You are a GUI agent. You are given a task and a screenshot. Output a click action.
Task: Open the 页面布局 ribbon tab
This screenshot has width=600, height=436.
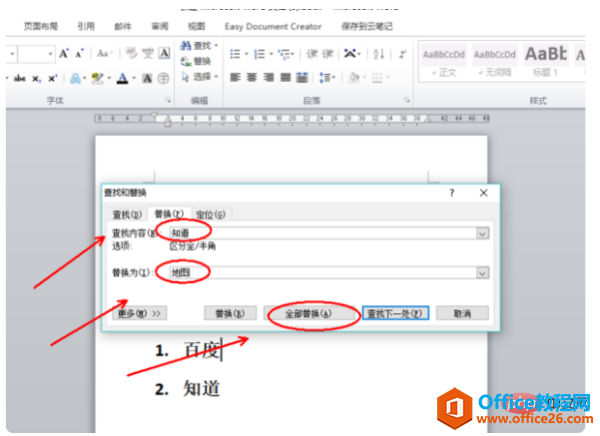click(41, 26)
